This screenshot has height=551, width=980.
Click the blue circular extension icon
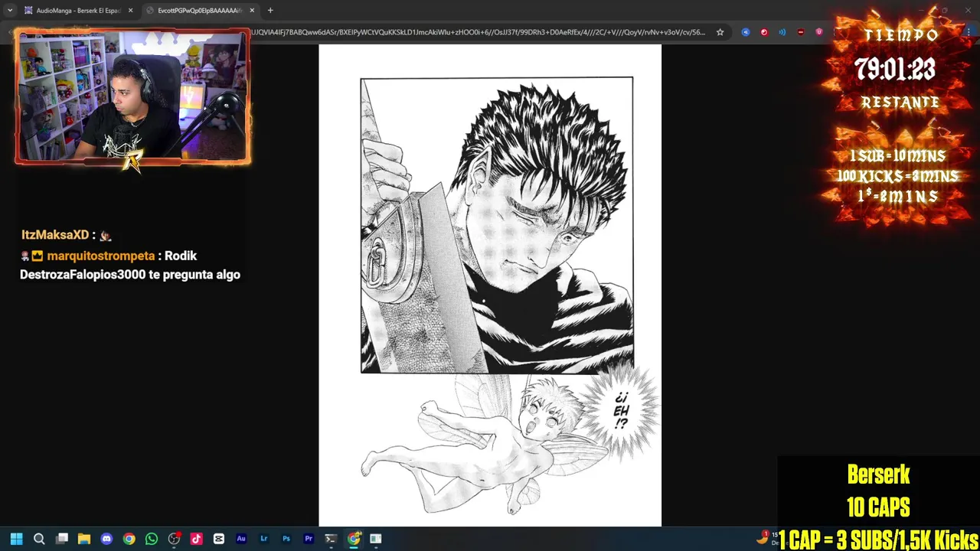pos(746,32)
